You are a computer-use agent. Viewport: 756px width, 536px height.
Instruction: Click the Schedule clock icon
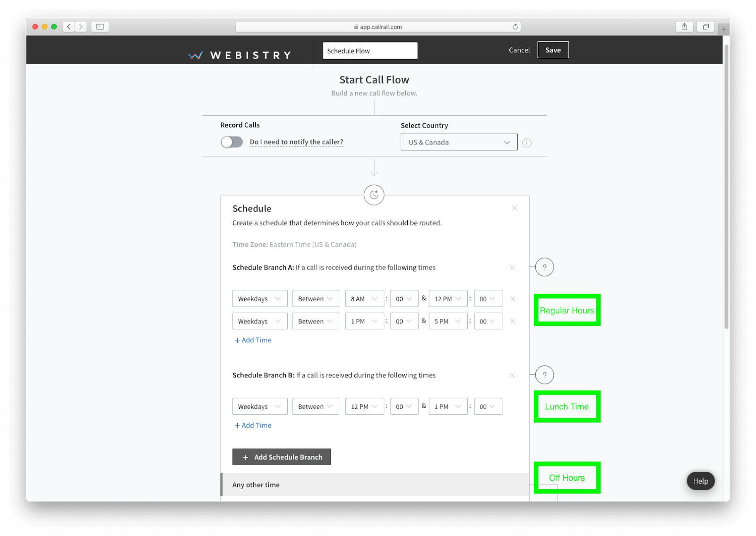click(374, 195)
